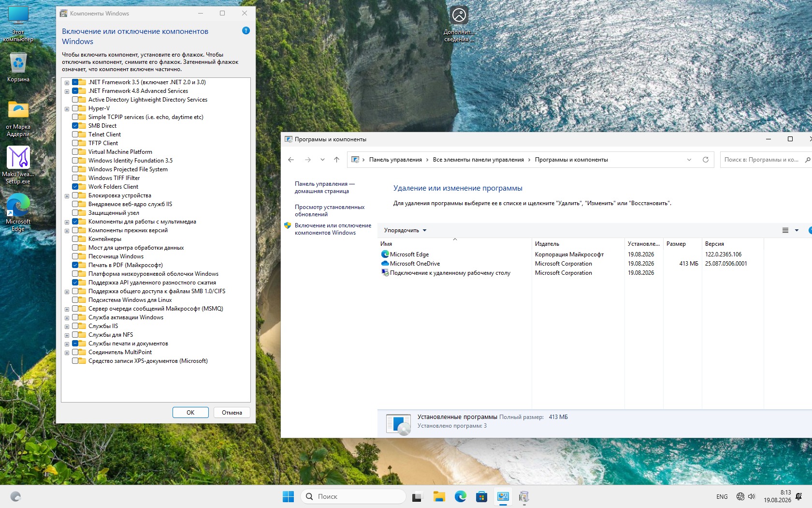Open the 'Упорядочить' dropdown menu
The height and width of the screenshot is (508, 812).
coord(405,230)
